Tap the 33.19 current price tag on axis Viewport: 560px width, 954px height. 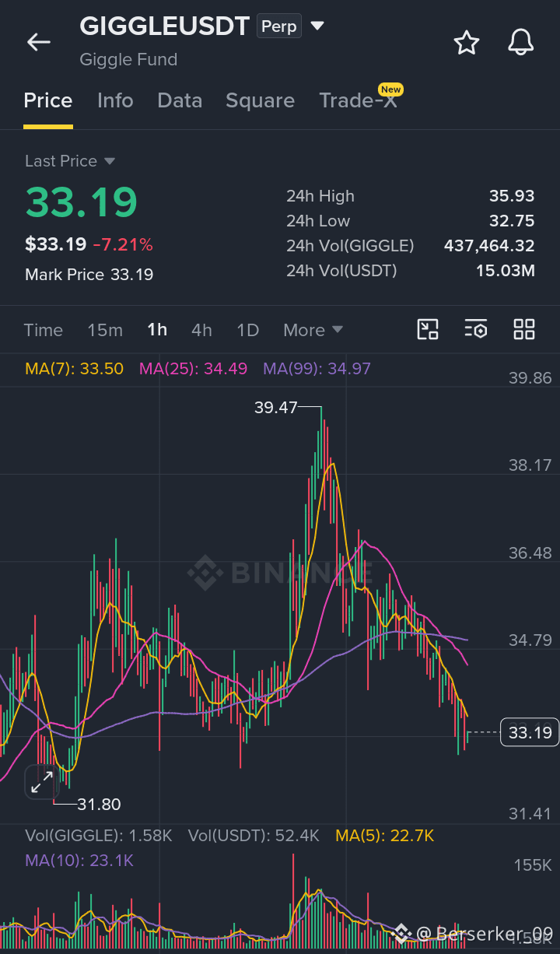[x=530, y=732]
